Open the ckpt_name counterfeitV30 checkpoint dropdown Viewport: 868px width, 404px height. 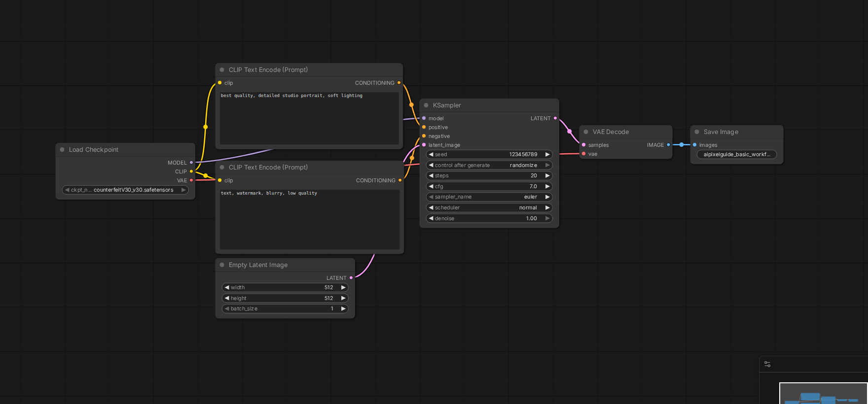pyautogui.click(x=125, y=190)
